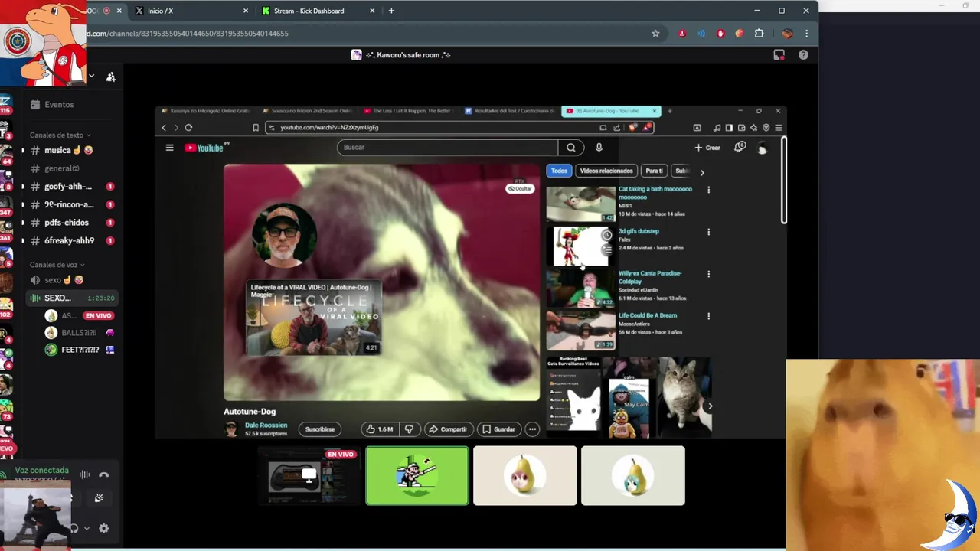Click 'Guardar' save button

click(x=498, y=429)
